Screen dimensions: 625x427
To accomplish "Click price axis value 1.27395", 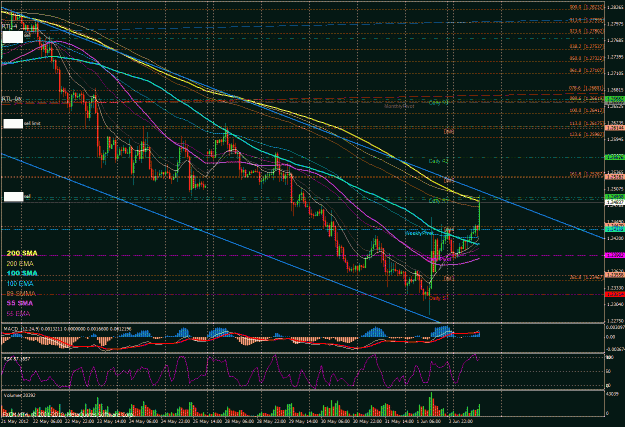I will coord(615,57).
